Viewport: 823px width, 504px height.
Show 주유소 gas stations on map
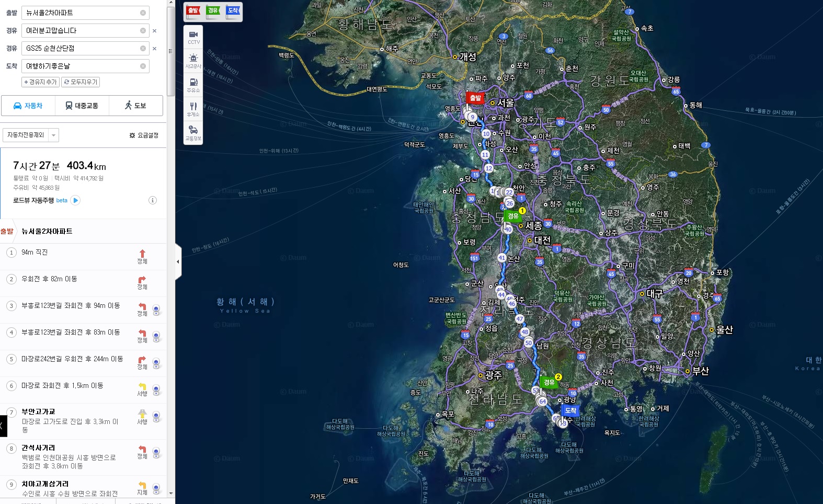point(193,85)
